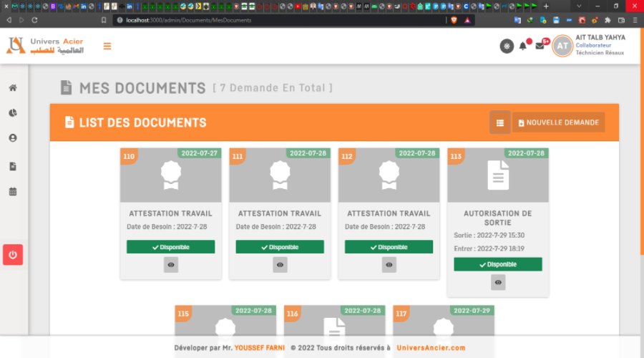Click the red power logout button

click(13, 254)
